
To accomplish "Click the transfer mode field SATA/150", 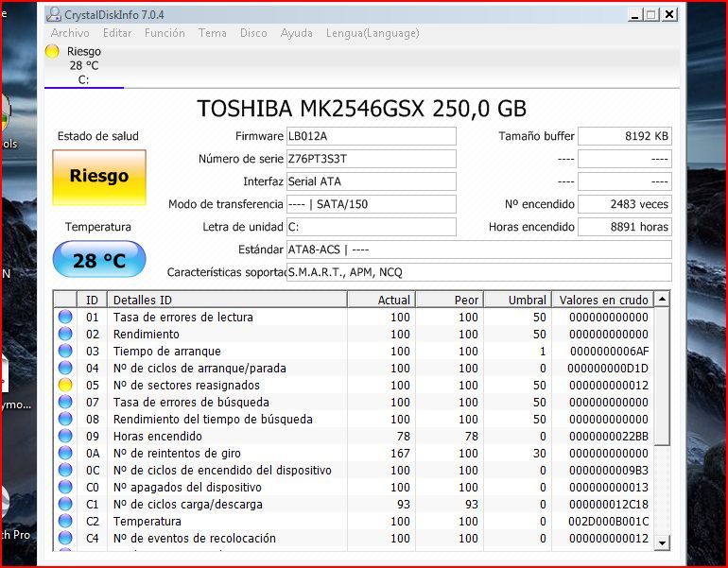I will [371, 204].
